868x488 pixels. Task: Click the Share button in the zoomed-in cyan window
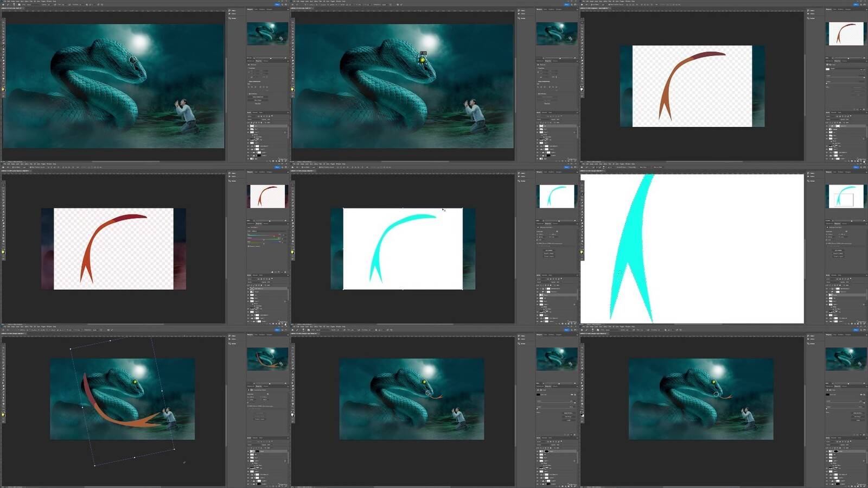click(856, 167)
